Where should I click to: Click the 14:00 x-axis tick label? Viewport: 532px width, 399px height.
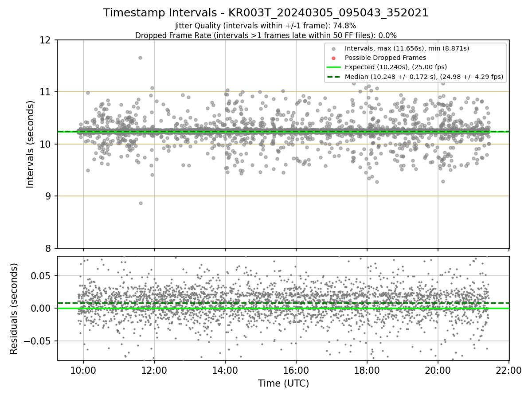click(x=225, y=371)
